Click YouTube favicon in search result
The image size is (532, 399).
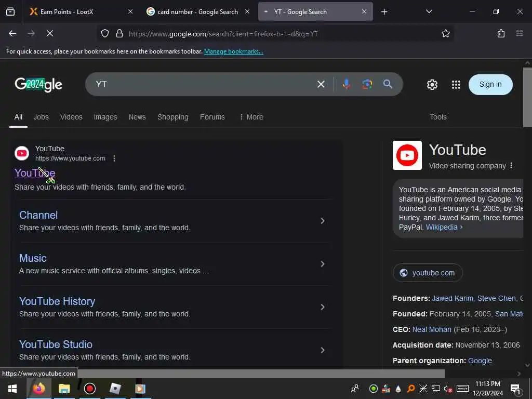pyautogui.click(x=22, y=153)
